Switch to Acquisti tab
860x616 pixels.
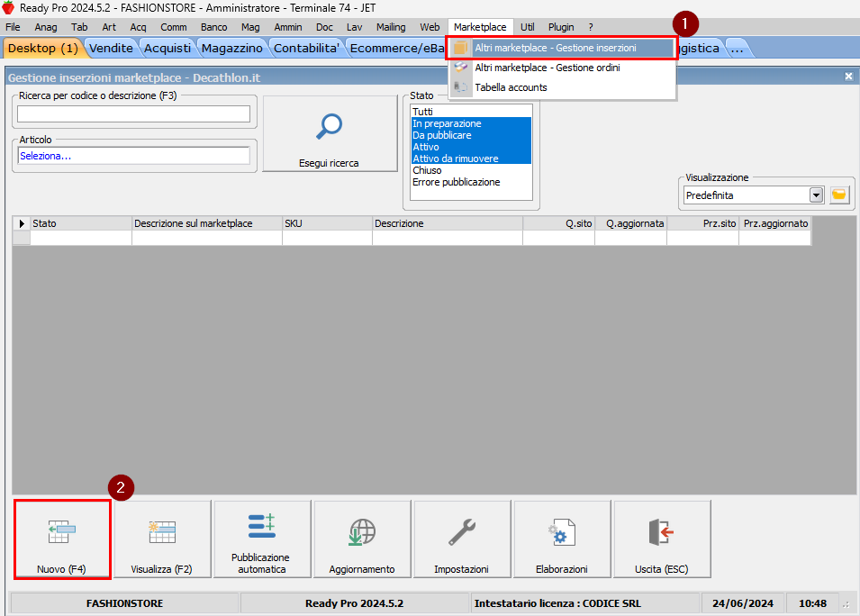[x=167, y=49]
